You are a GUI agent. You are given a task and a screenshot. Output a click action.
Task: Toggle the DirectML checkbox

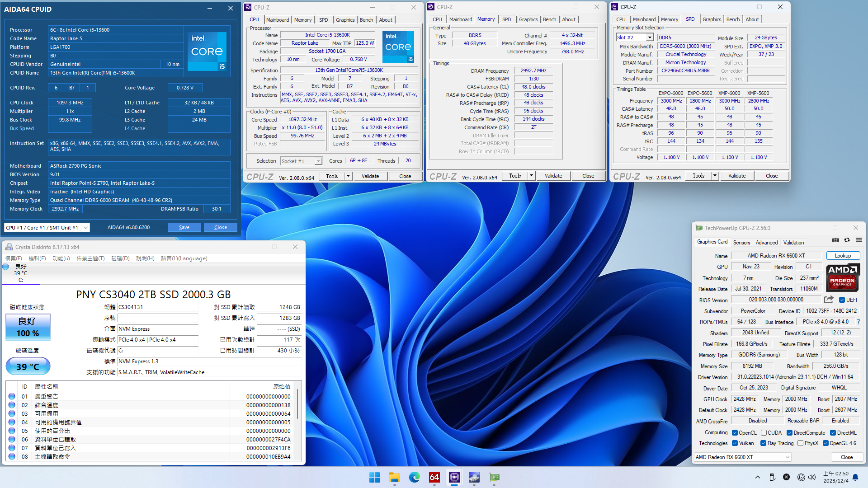click(x=833, y=432)
